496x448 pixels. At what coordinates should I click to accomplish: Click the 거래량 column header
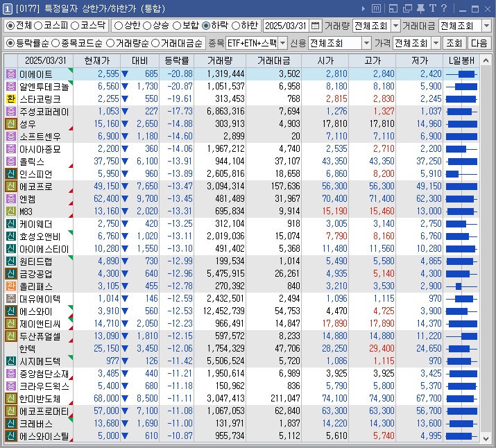220,61
